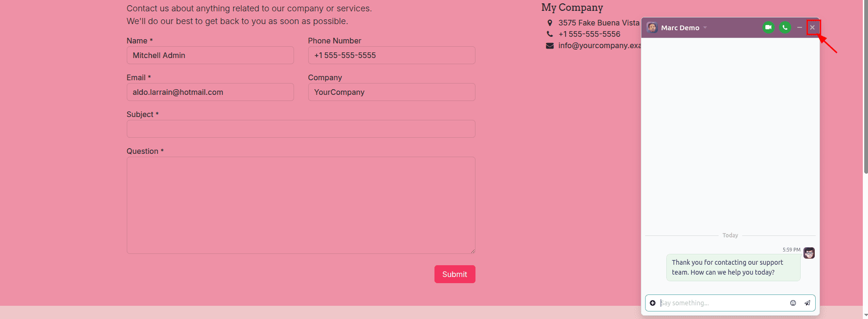Open Marc Demo chat options dropdown
Viewport: 868px width, 319px height.
[x=705, y=27]
